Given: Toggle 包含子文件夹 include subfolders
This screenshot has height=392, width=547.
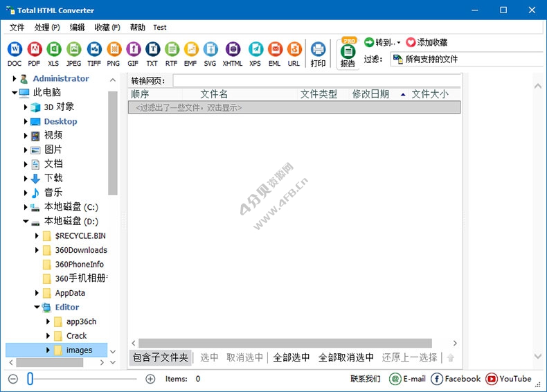Looking at the screenshot, I should point(161,357).
